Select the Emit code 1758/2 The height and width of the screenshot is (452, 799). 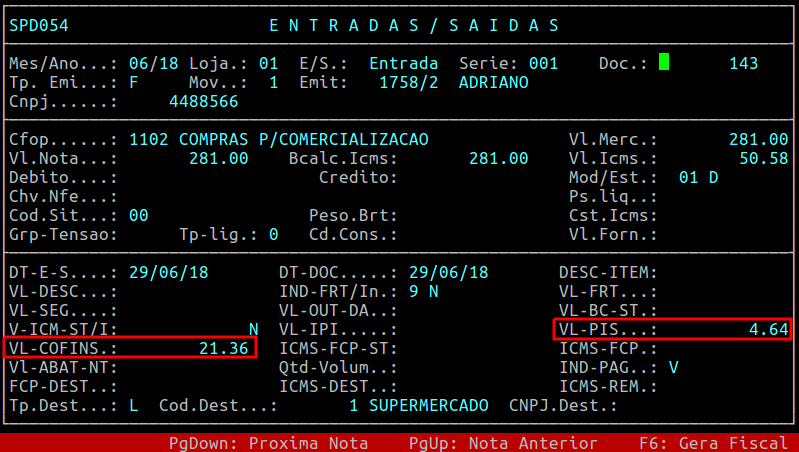pos(409,82)
